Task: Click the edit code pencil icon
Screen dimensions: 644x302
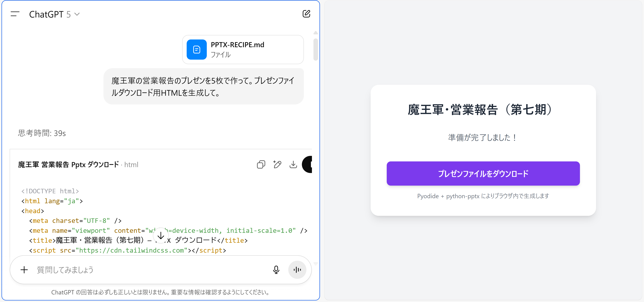Action: [x=277, y=165]
